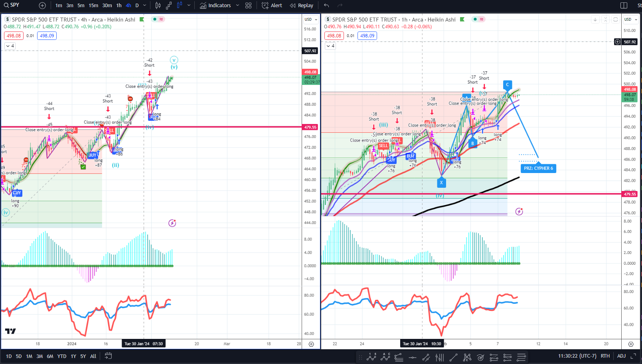Click the lightning events icon on left chart
The image size is (642, 364).
172,223
